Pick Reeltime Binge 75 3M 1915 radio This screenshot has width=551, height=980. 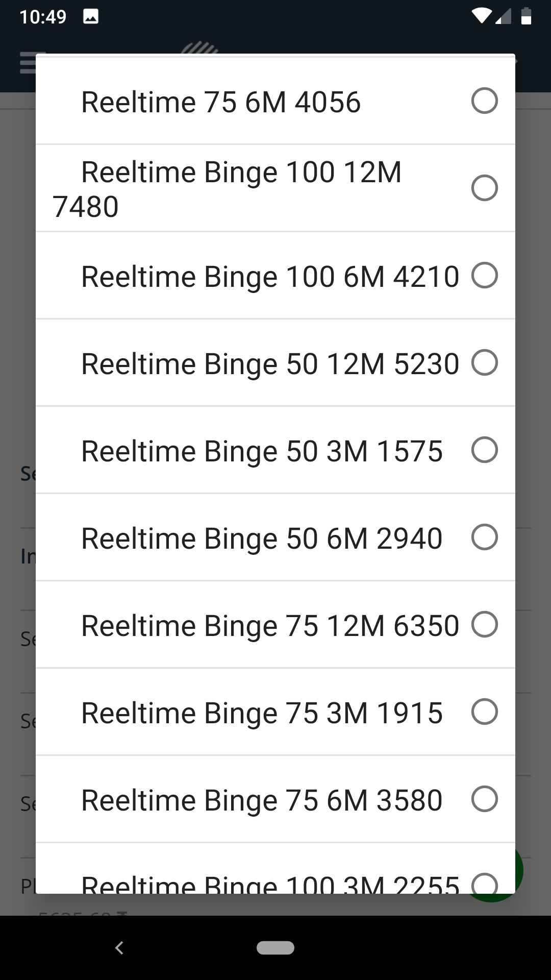(484, 712)
